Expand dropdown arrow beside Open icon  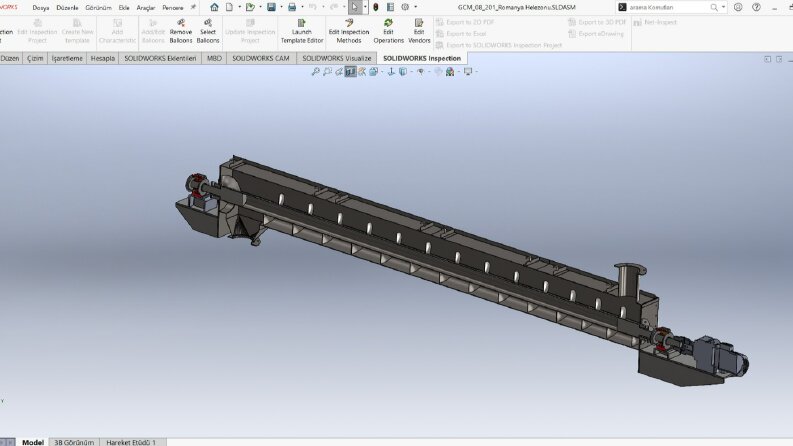point(260,7)
